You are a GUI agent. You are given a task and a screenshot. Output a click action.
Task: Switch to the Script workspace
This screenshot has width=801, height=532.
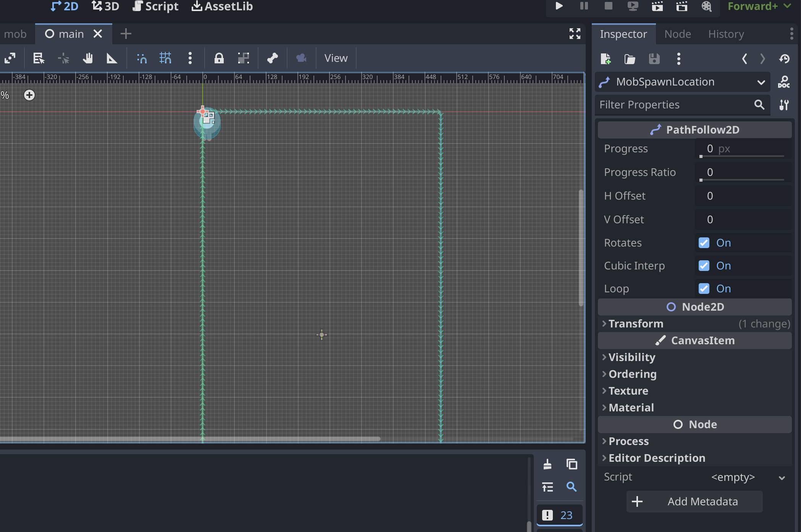tap(155, 6)
